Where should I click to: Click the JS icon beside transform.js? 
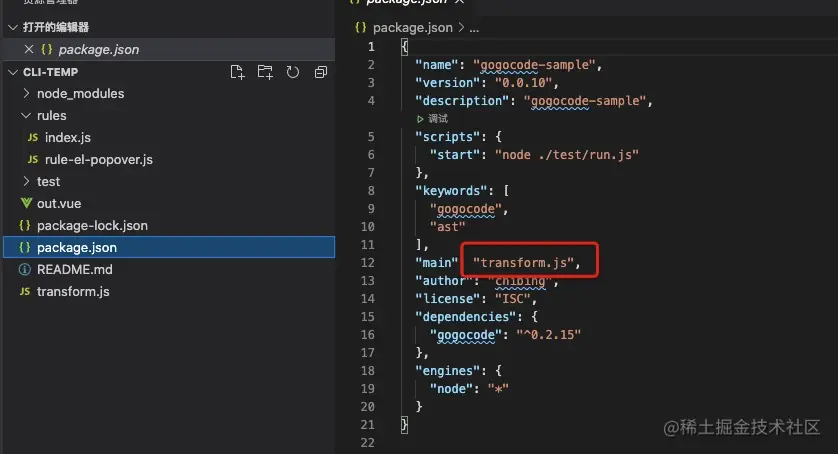pyautogui.click(x=25, y=291)
